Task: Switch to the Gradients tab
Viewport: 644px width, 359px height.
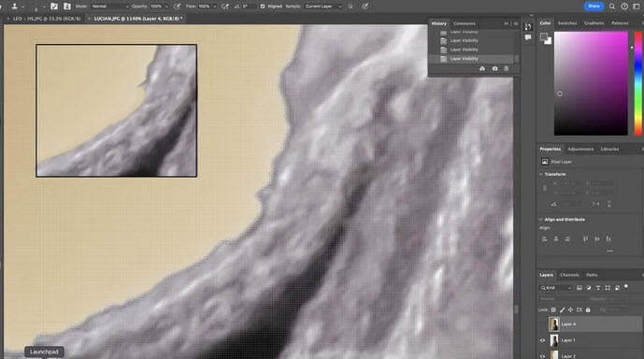Action: (x=594, y=23)
